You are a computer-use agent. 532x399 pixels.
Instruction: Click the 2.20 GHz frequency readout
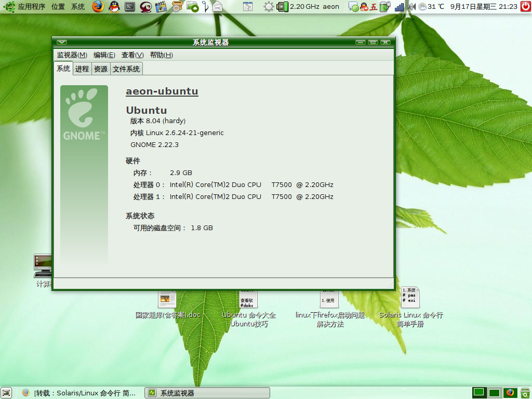(x=304, y=6)
